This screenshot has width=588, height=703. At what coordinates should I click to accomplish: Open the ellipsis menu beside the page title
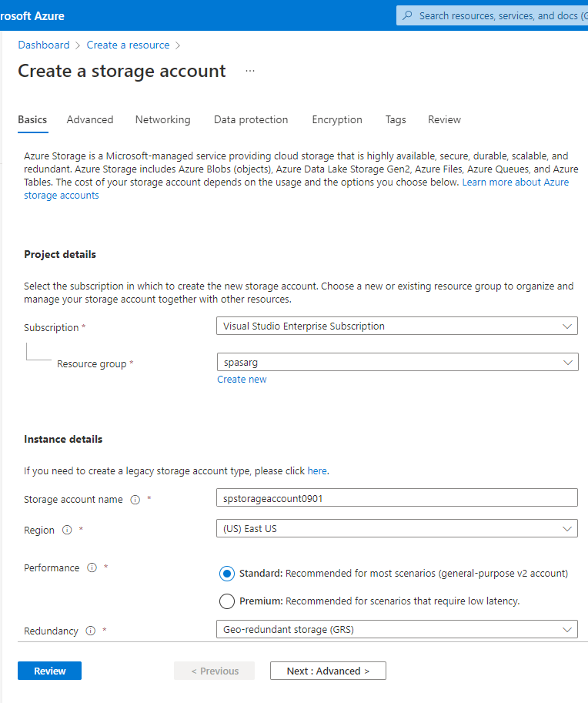(x=249, y=70)
